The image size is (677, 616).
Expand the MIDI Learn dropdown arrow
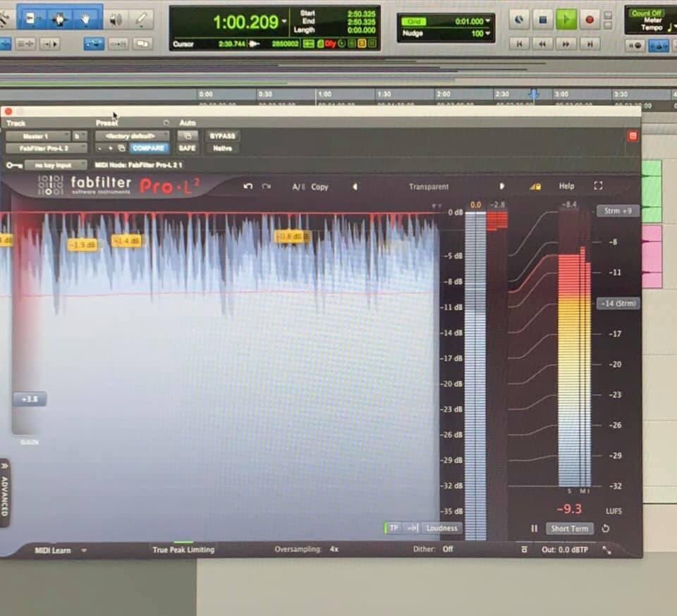click(x=84, y=550)
